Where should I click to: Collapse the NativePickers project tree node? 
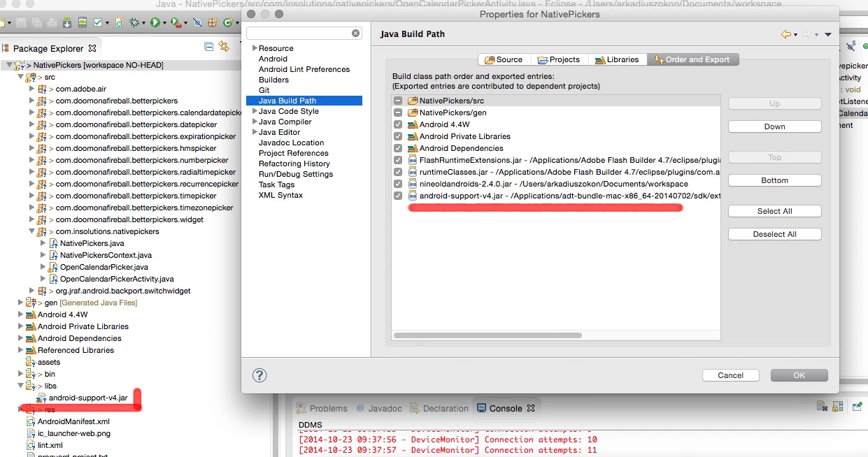click(9, 65)
